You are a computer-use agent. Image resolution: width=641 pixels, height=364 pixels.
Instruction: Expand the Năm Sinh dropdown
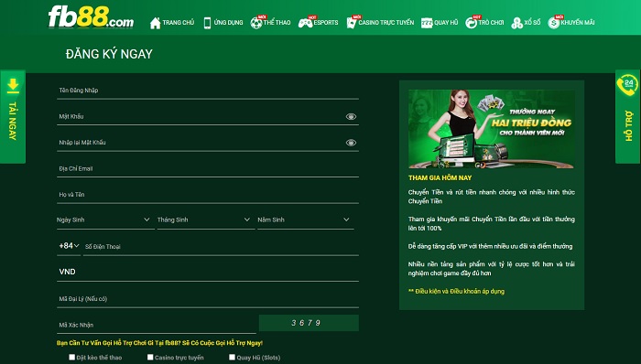[x=305, y=219]
